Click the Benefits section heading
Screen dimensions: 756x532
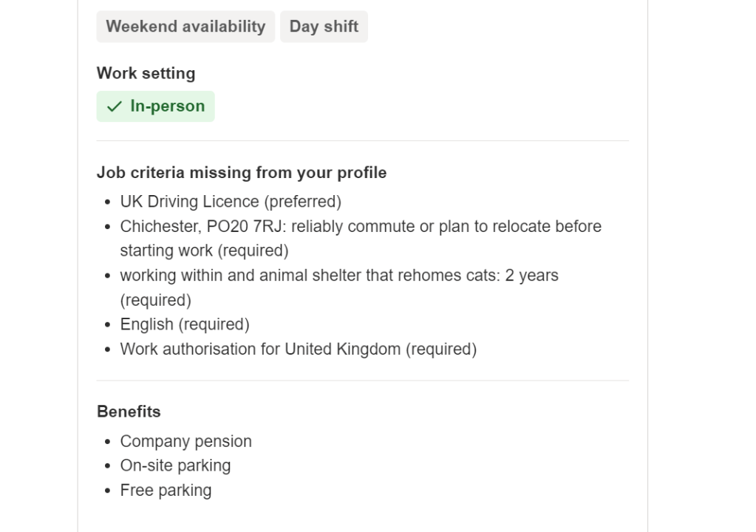click(129, 412)
